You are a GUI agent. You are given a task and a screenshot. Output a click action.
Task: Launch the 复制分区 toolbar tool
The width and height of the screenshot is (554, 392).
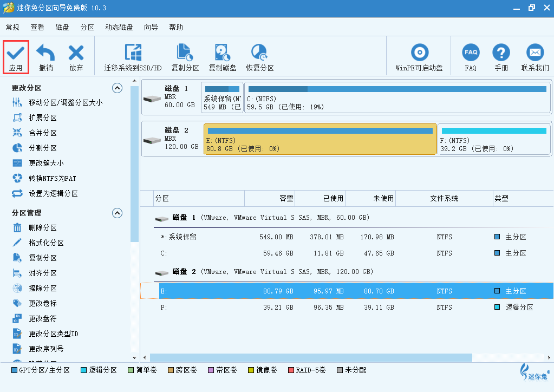[185, 57]
